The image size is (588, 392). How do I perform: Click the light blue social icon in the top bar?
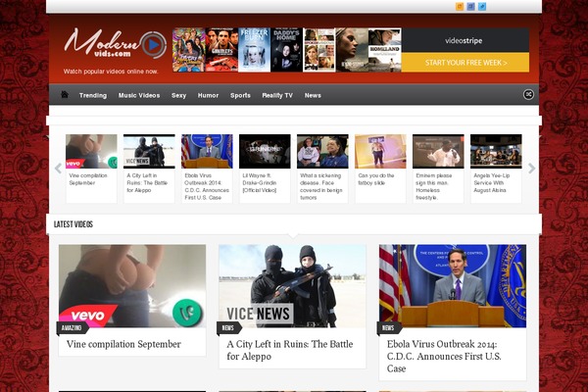coord(482,7)
